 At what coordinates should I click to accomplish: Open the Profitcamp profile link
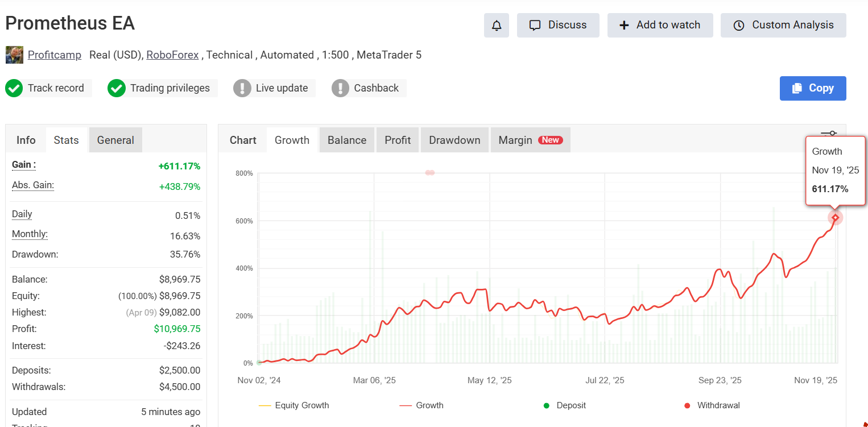(x=55, y=55)
